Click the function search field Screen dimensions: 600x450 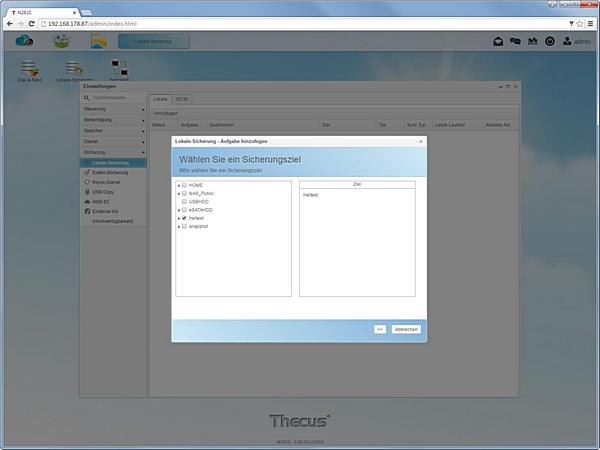(115, 98)
